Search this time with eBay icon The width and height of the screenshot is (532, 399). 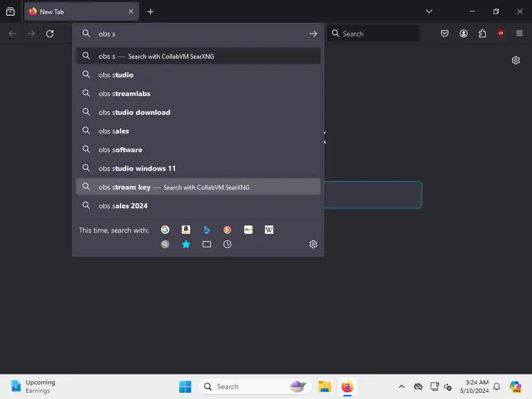click(248, 230)
